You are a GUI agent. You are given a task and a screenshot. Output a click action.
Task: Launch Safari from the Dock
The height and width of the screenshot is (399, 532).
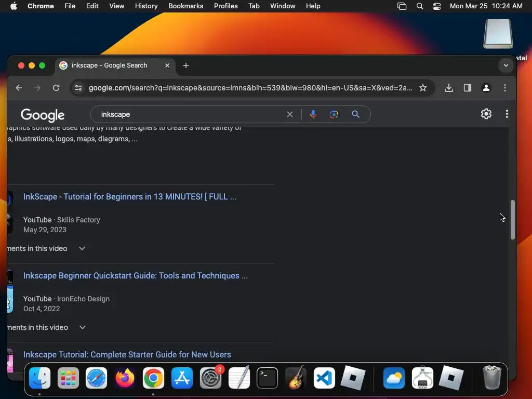click(x=96, y=378)
